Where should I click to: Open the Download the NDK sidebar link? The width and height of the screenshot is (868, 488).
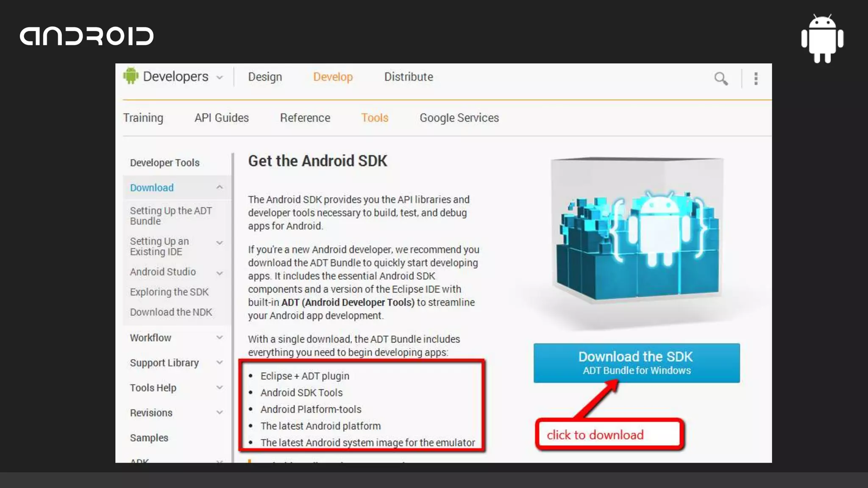[171, 312]
